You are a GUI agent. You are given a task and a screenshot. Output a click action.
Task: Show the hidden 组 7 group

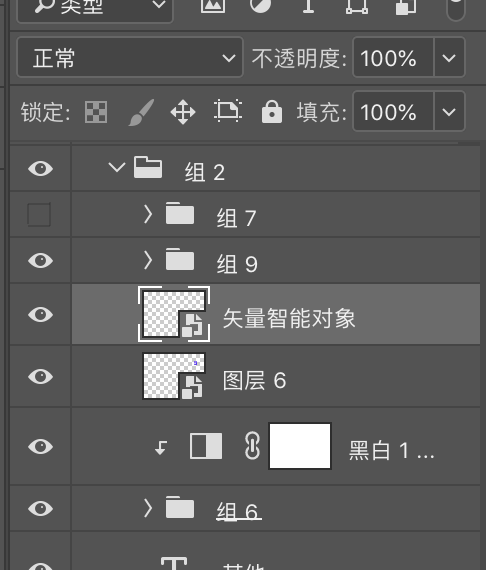click(x=39, y=214)
